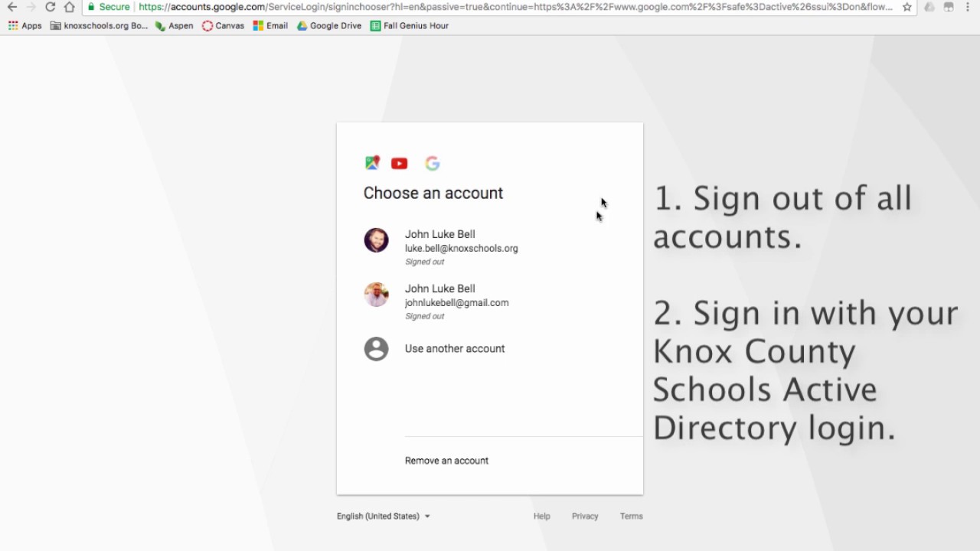980x551 pixels.
Task: Click the generic person avatar icon
Action: 376,349
